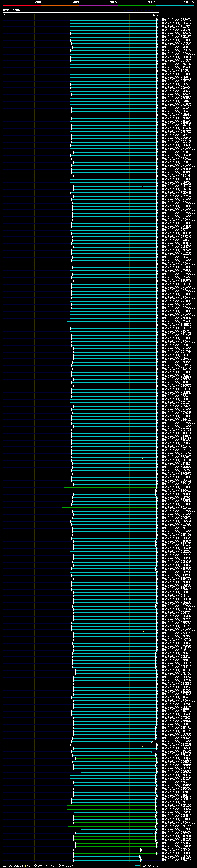Viewport: 197px width, 868px height.
Task: Open hit UniRef100_B9R8F3
Action: point(176,37)
